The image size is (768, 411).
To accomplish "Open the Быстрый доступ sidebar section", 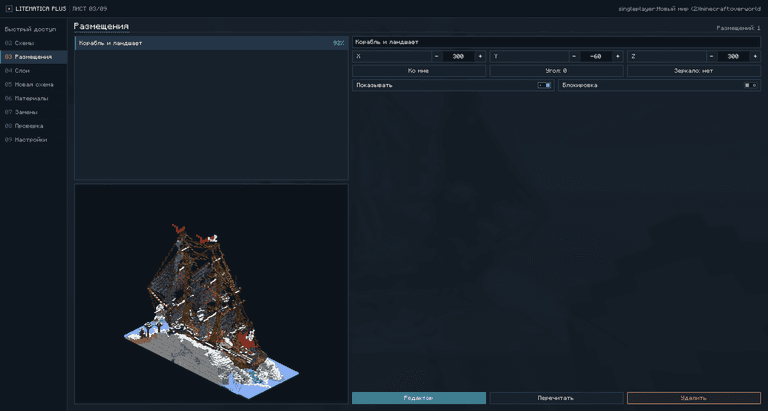I will [30, 29].
